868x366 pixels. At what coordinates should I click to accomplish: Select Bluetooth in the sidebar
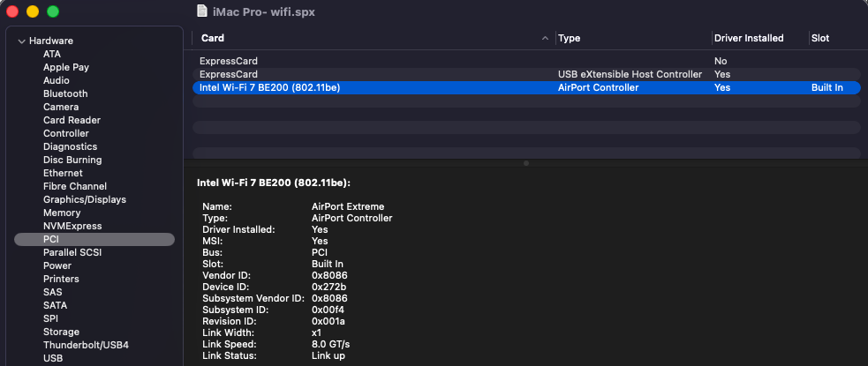tap(65, 94)
